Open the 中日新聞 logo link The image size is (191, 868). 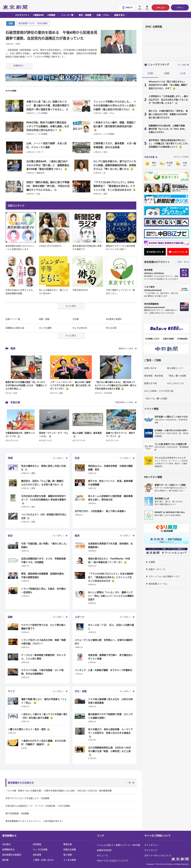pyautogui.click(x=166, y=349)
